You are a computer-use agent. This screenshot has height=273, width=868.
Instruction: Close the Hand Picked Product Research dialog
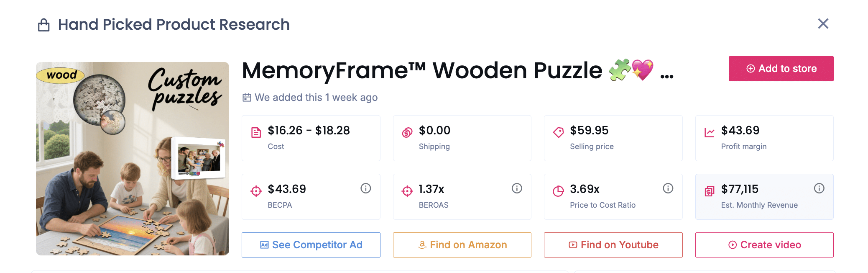point(823,24)
